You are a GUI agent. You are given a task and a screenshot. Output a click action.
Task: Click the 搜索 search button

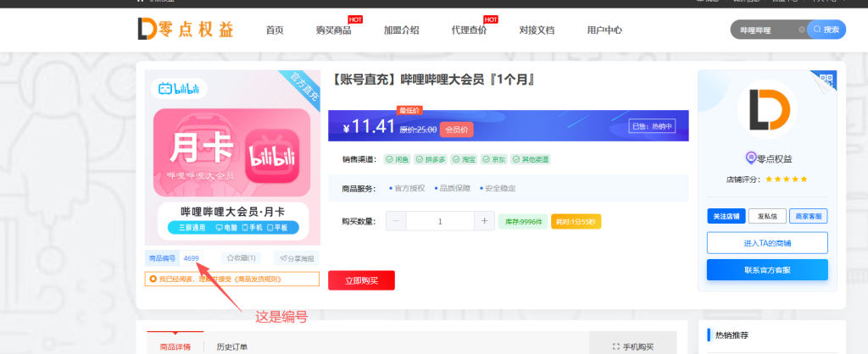click(x=826, y=30)
